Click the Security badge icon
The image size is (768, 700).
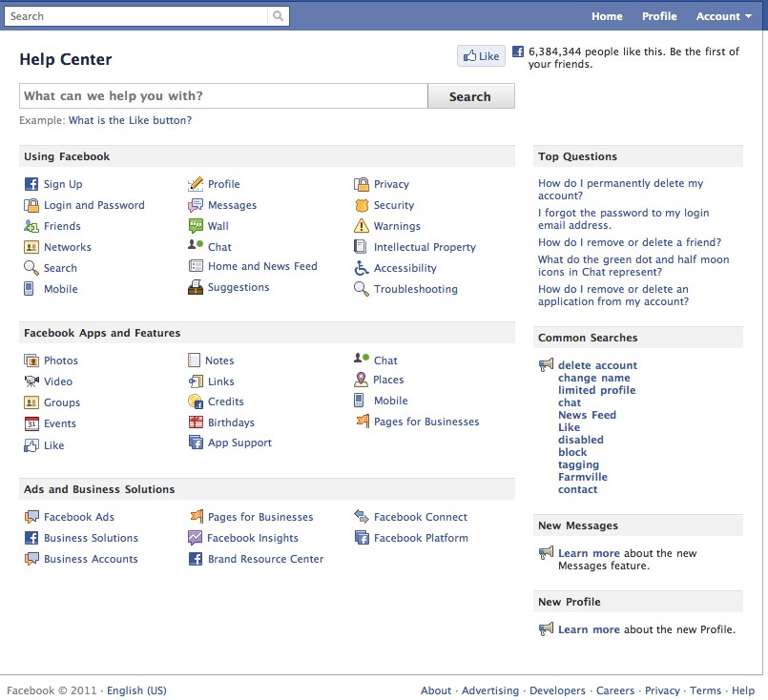[362, 205]
